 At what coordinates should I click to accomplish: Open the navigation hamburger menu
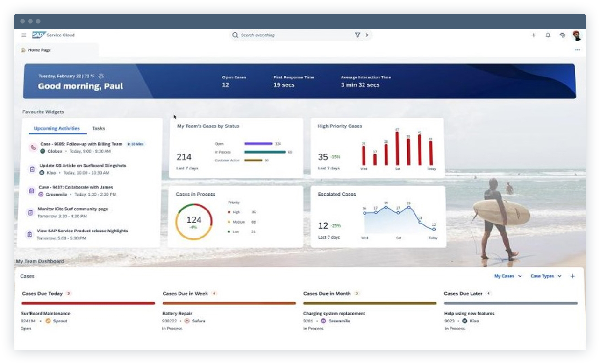[x=23, y=35]
